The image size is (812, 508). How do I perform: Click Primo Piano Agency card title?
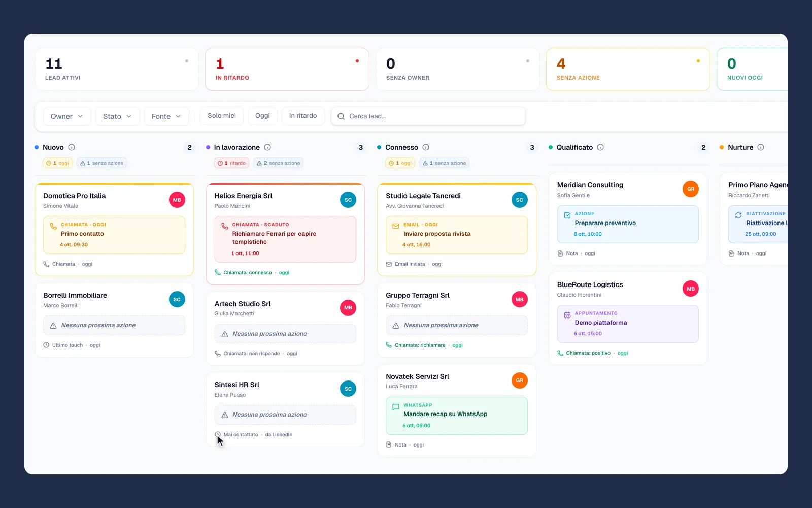coord(758,185)
